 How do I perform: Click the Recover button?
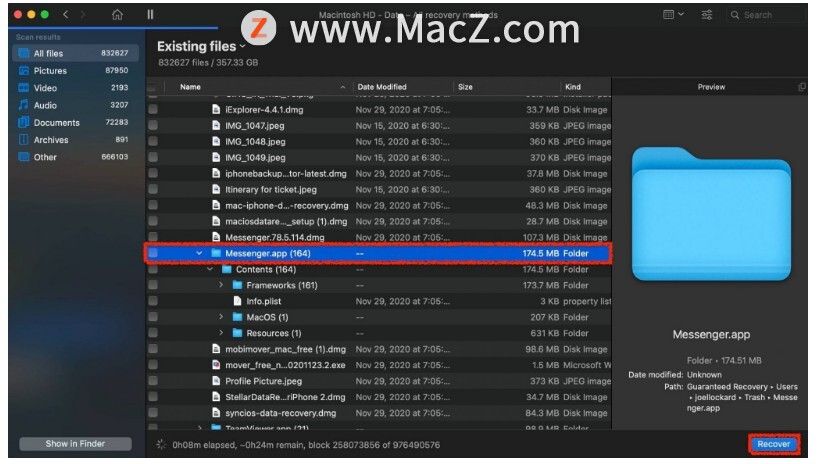tap(774, 444)
